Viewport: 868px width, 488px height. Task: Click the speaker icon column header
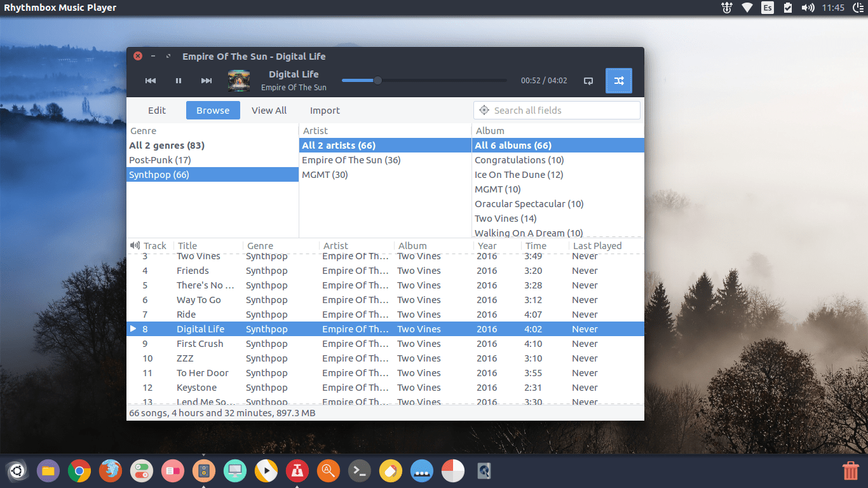[x=135, y=245]
